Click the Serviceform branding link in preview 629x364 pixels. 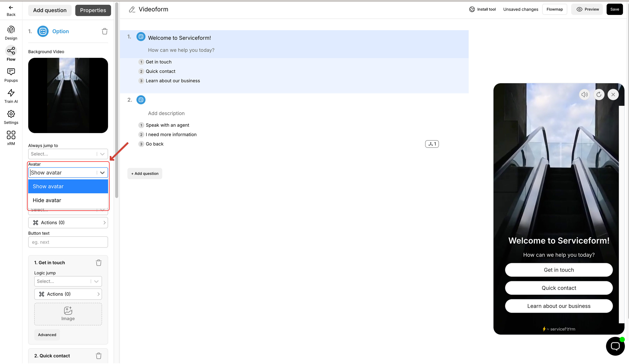click(x=559, y=329)
